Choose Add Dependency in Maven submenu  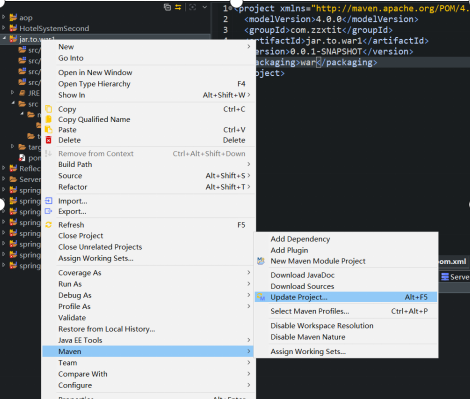[x=300, y=239]
